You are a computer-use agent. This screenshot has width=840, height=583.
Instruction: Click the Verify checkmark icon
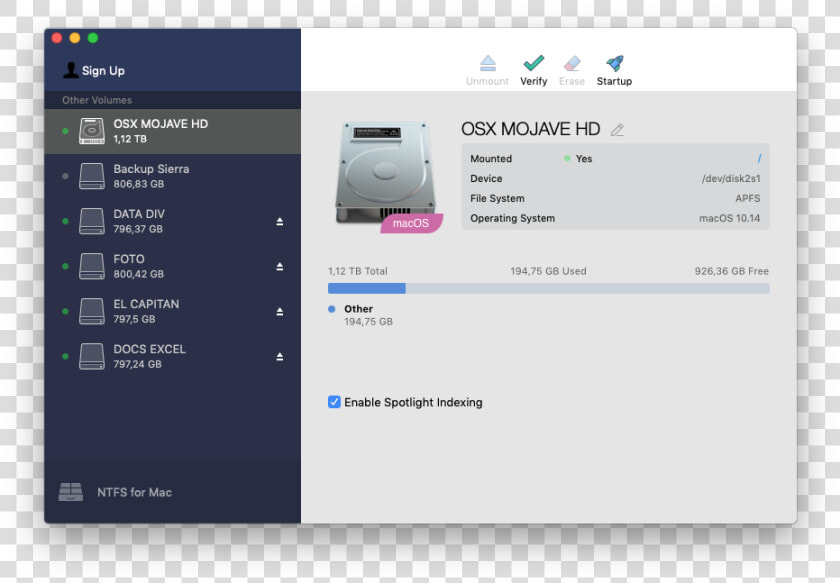tap(534, 63)
